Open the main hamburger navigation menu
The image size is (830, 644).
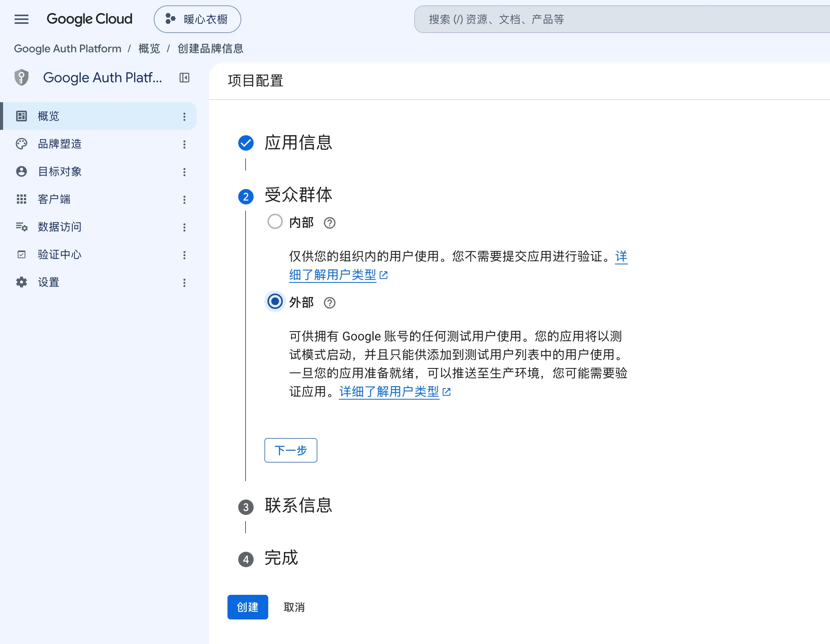(x=22, y=19)
